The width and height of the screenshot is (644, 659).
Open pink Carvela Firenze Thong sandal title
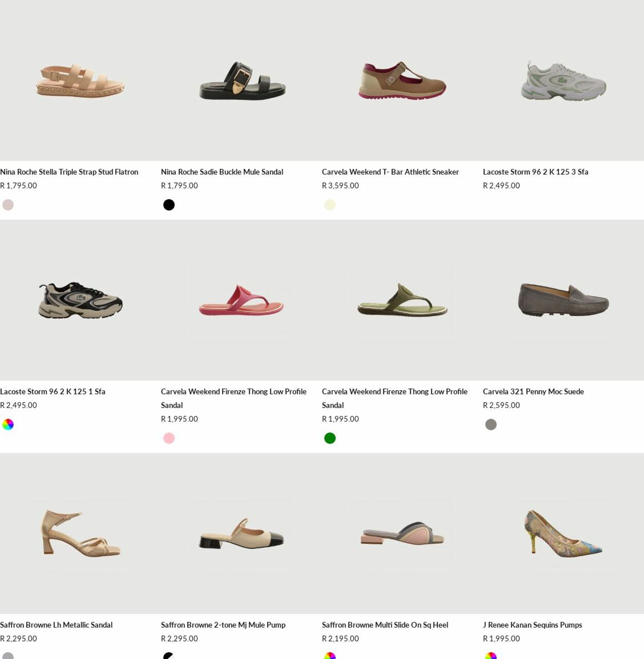point(233,398)
